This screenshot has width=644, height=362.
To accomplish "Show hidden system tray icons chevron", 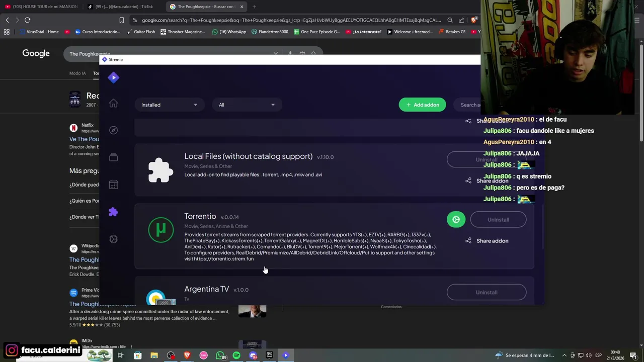I will pos(564,355).
